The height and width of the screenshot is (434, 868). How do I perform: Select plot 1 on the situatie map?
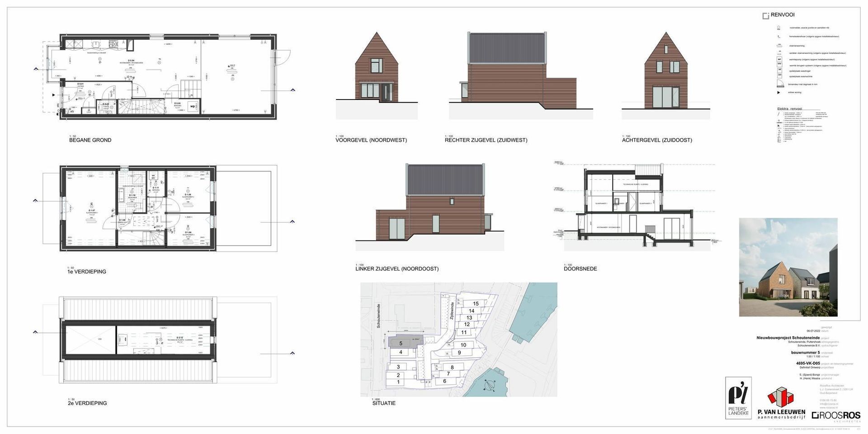click(398, 382)
